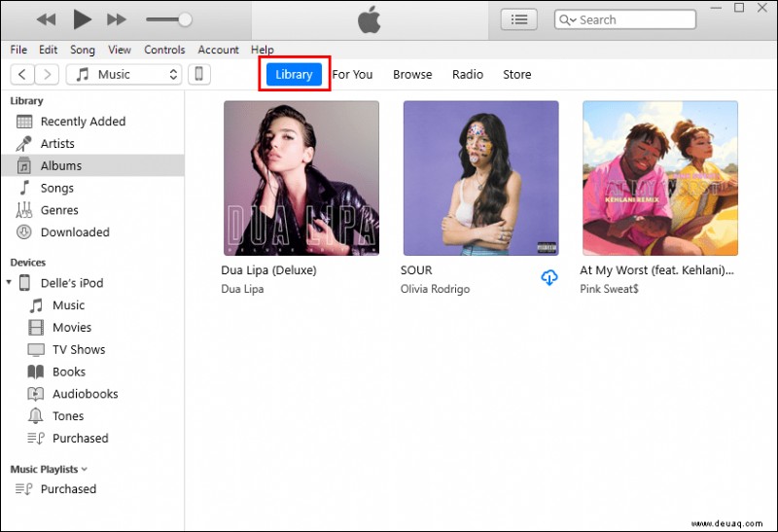Open the Help menu

click(x=262, y=50)
